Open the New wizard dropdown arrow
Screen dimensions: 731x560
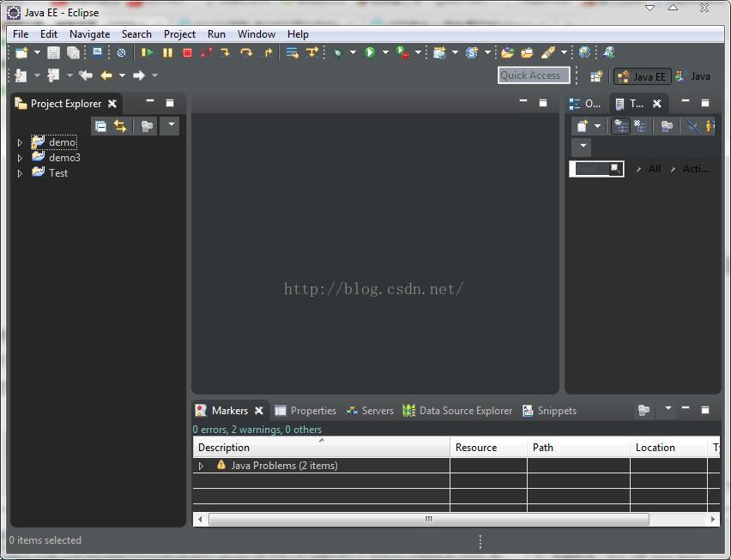pos(37,52)
